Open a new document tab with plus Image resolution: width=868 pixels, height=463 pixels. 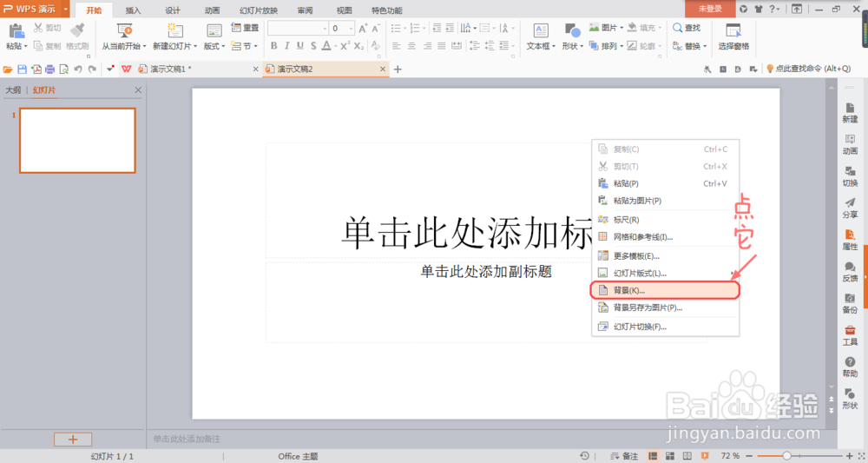[x=398, y=69]
